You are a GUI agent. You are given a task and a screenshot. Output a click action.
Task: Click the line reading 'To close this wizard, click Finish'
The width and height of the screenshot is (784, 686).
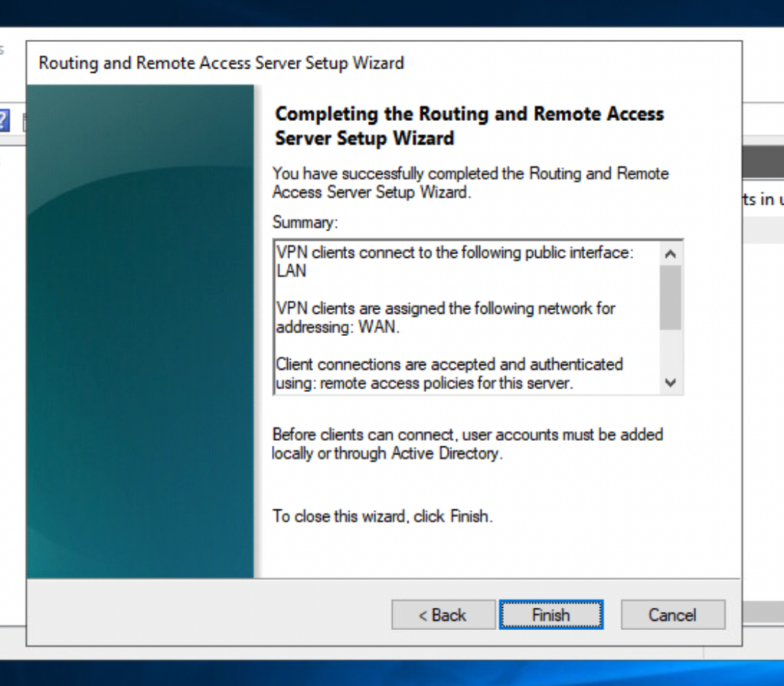coord(382,516)
